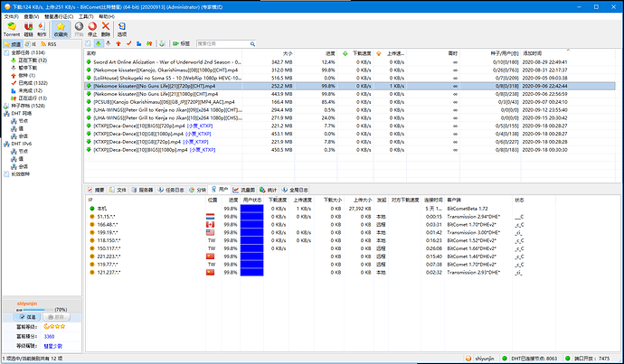
Task: Open a Torrent file from toolbar
Action: click(x=12, y=29)
